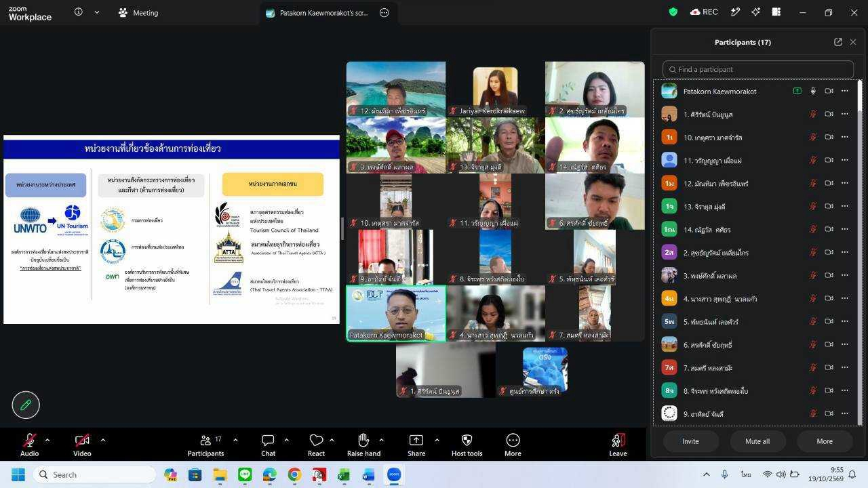Toggle muted mic for 13. จิรายุส มุ่งดี
Viewport: 868px width, 488px height.
[813, 206]
